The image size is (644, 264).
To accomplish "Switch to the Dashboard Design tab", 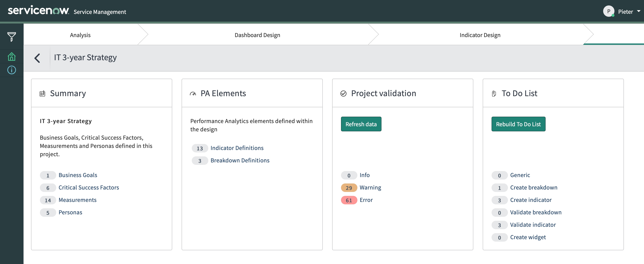I will (x=257, y=35).
